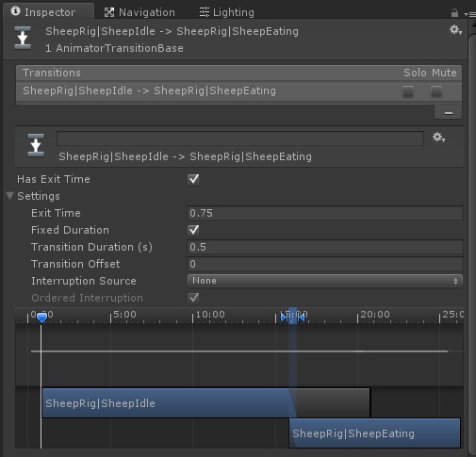The width and height of the screenshot is (476, 457).
Task: Collapse the Settings foldout
Action: [10, 196]
